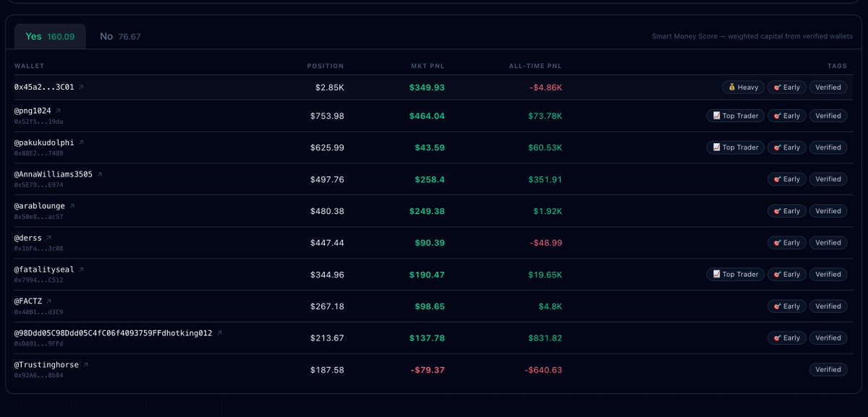Open the @98Ddd05C...hotking012 profile

coord(114,333)
